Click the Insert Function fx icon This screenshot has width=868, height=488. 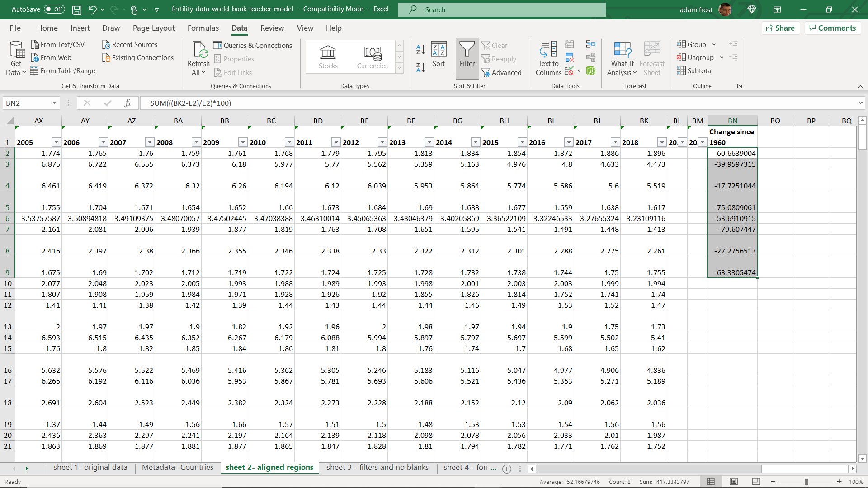click(x=127, y=103)
